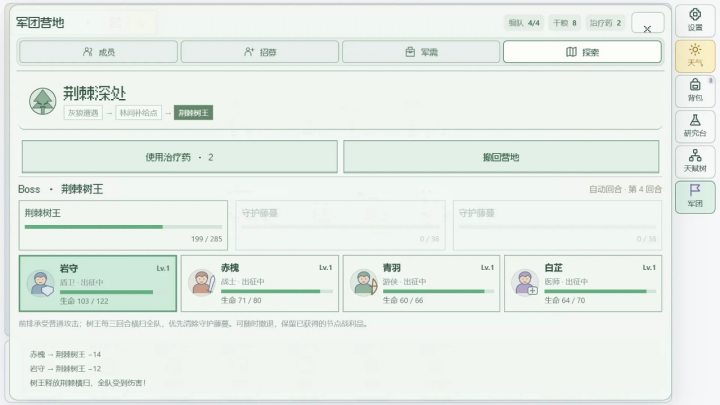The width and height of the screenshot is (720, 405).
Task: Select the 赤槐 warrior character card
Action: (260, 283)
